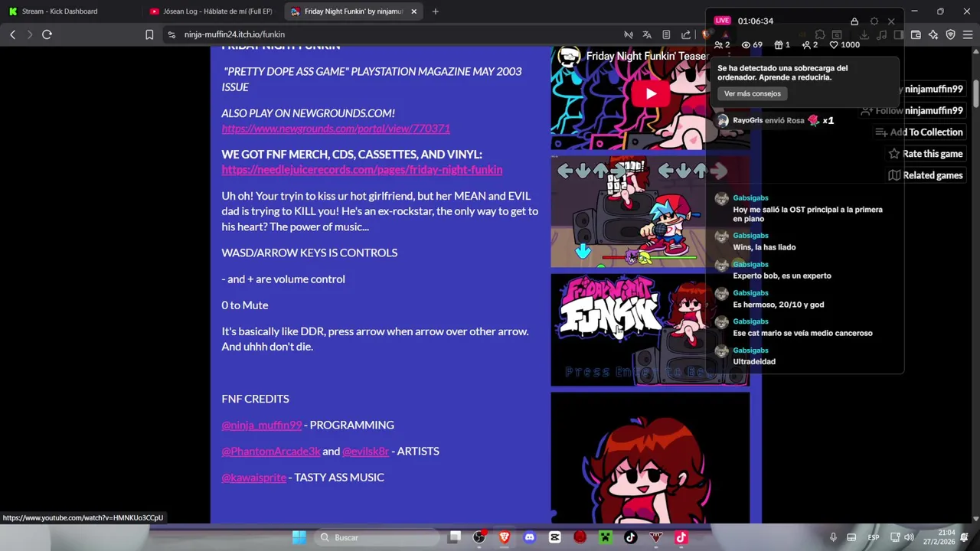Open the ESP language indicator
Image resolution: width=980 pixels, height=551 pixels.
pos(873,537)
